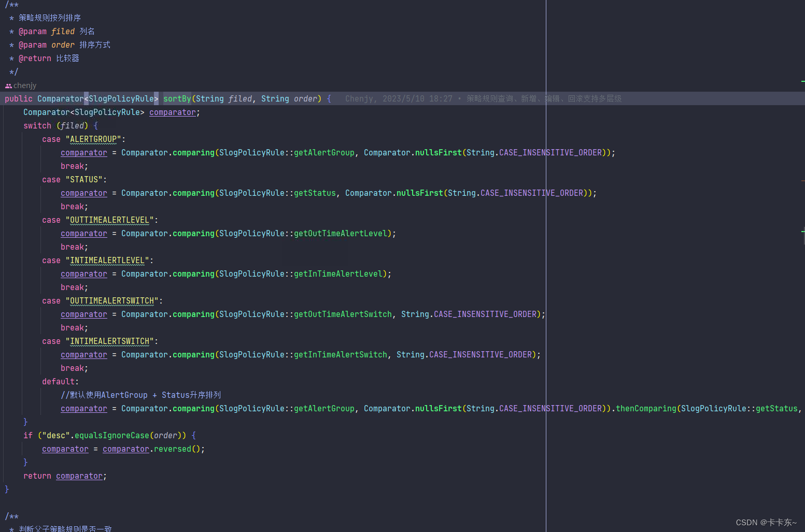Click the "desc" string literal
805x532 pixels.
pyautogui.click(x=56, y=435)
